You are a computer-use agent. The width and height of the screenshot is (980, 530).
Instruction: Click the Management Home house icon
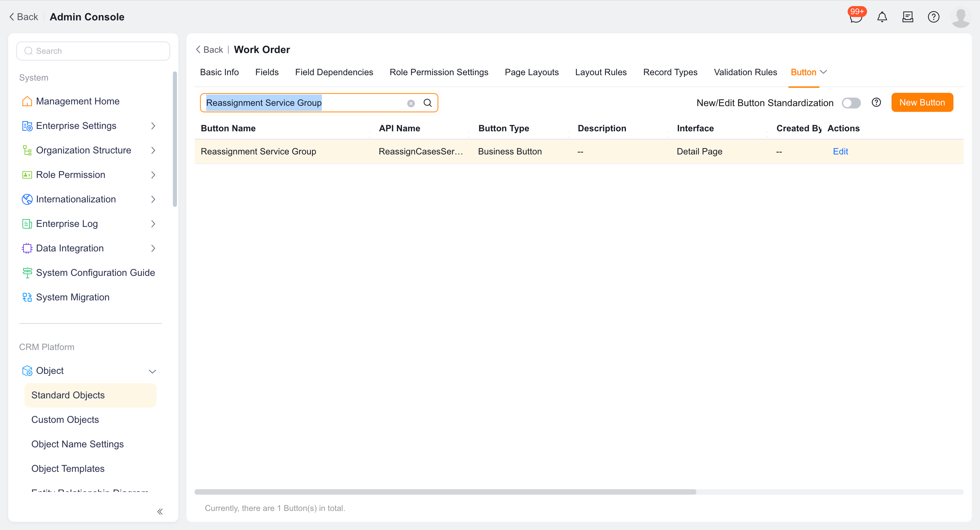point(27,101)
